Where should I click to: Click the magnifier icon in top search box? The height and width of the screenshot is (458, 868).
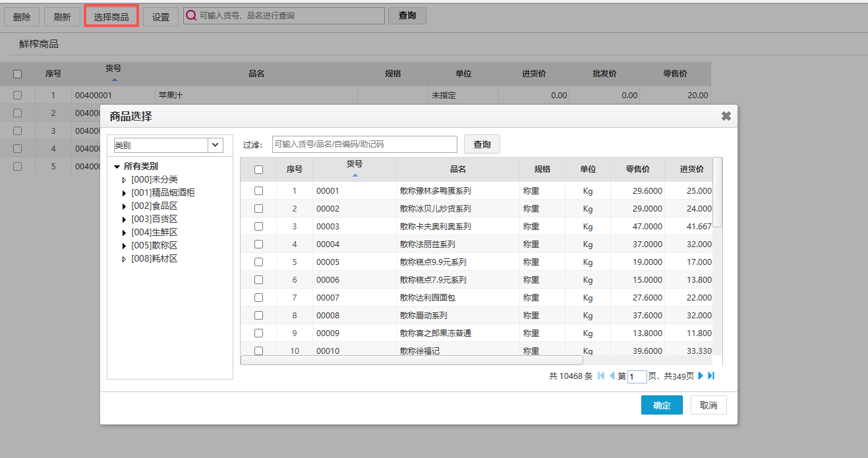tap(190, 16)
